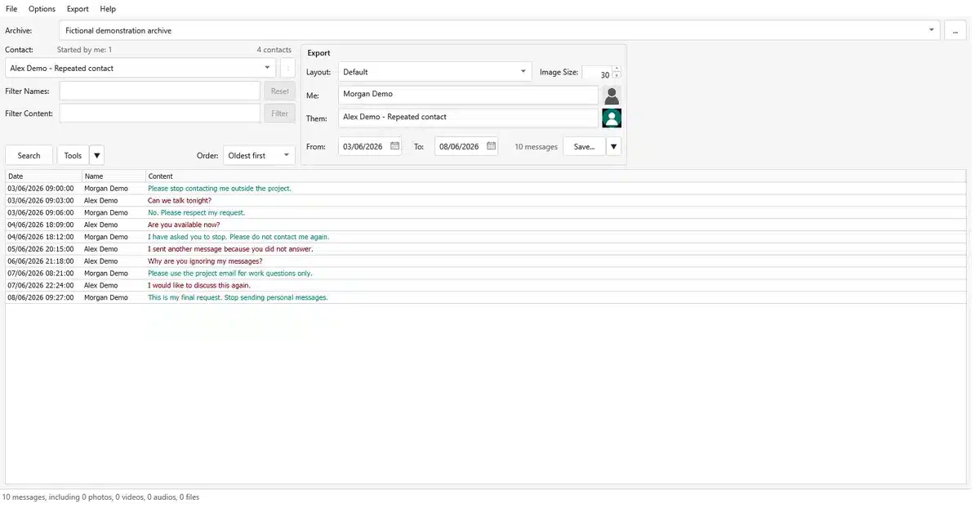The height and width of the screenshot is (508, 980).
Task: Select message 'Why are you ignoring my messages?'
Action: (x=205, y=261)
